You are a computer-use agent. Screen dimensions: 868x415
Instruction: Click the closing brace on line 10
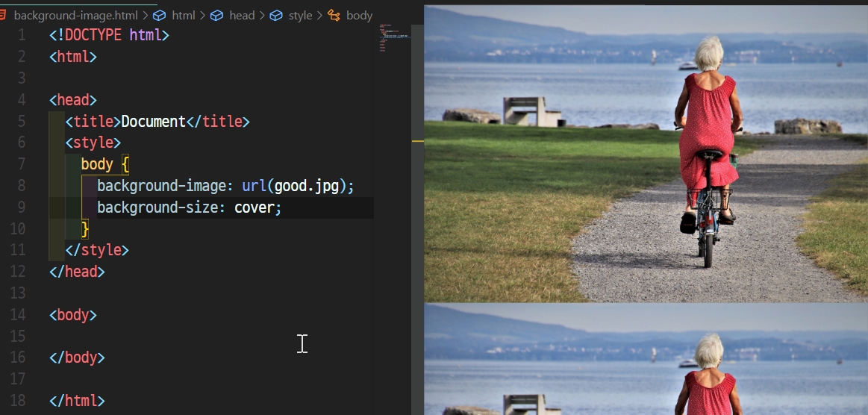[x=85, y=228]
